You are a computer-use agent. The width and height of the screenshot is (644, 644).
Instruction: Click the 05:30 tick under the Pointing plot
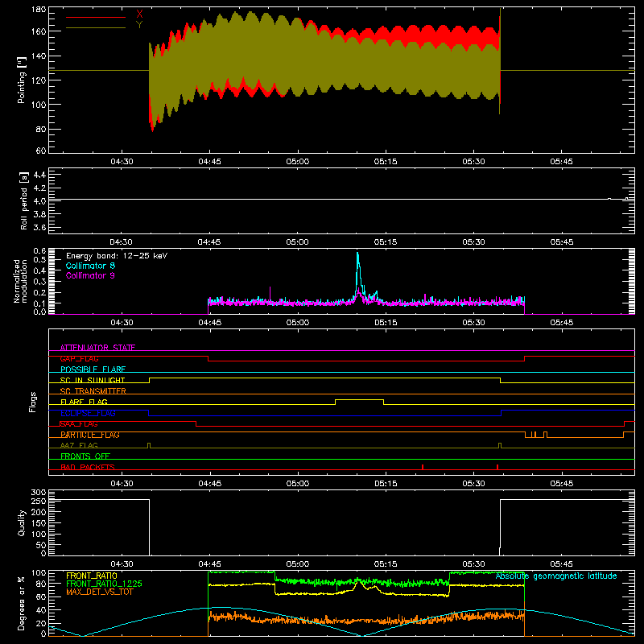473,162
